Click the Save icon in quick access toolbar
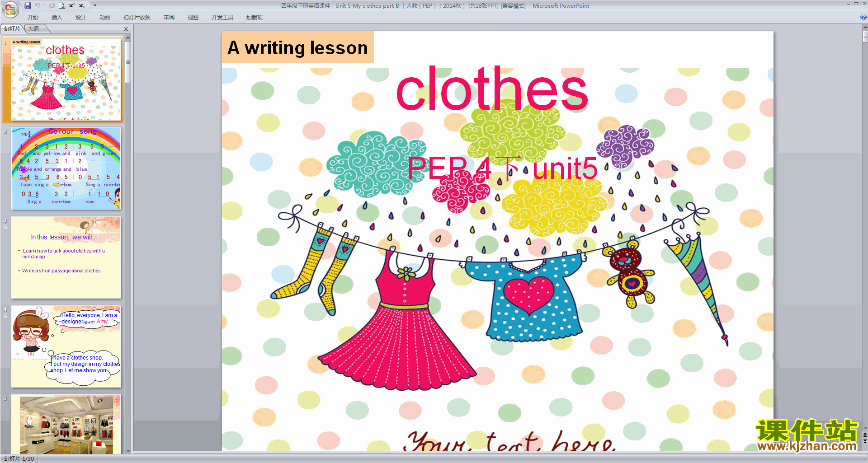Image resolution: width=868 pixels, height=463 pixels. point(28,5)
